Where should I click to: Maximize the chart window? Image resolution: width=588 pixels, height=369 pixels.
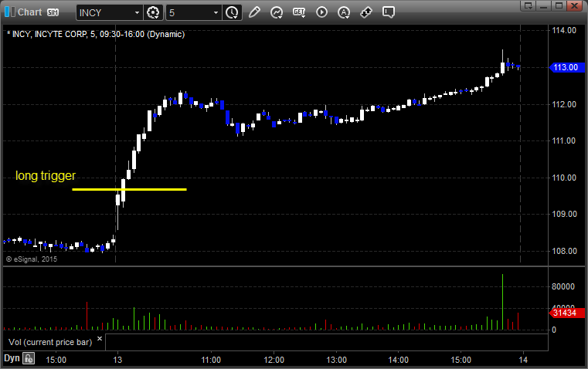coord(559,5)
